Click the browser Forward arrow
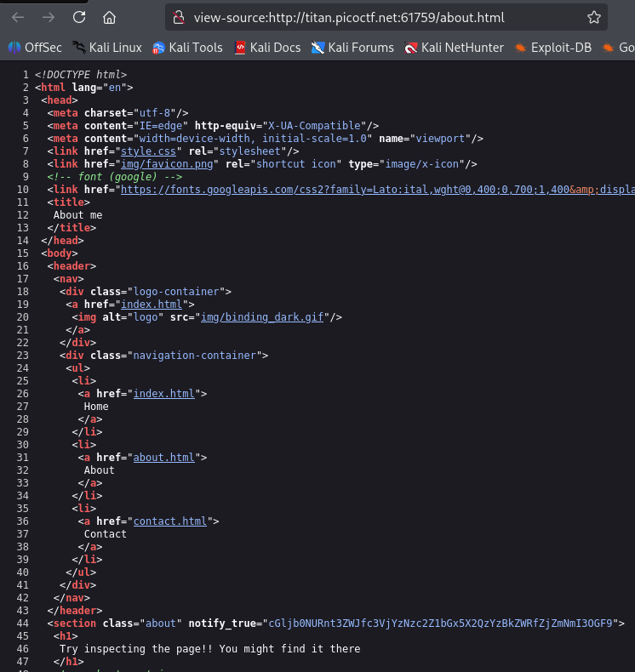The image size is (635, 672). 49,18
